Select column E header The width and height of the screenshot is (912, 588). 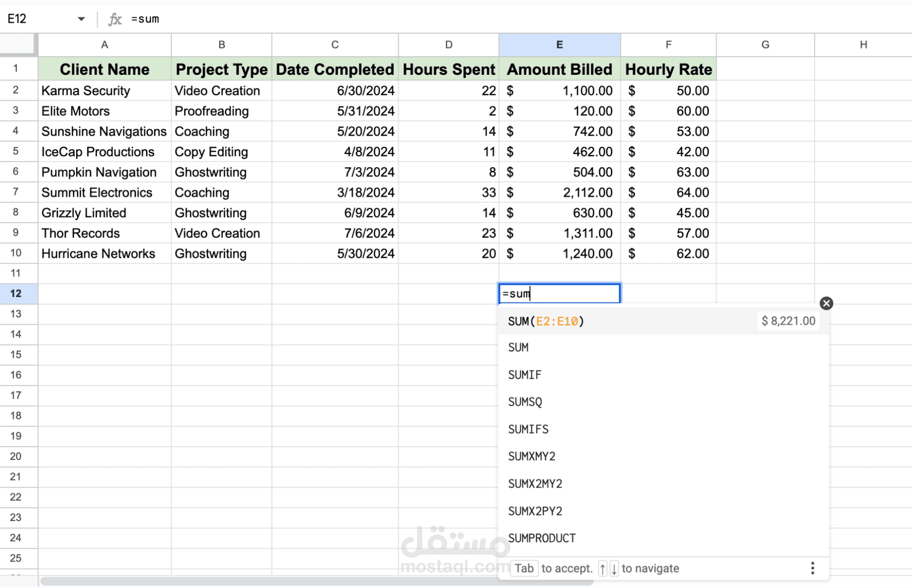[560, 45]
